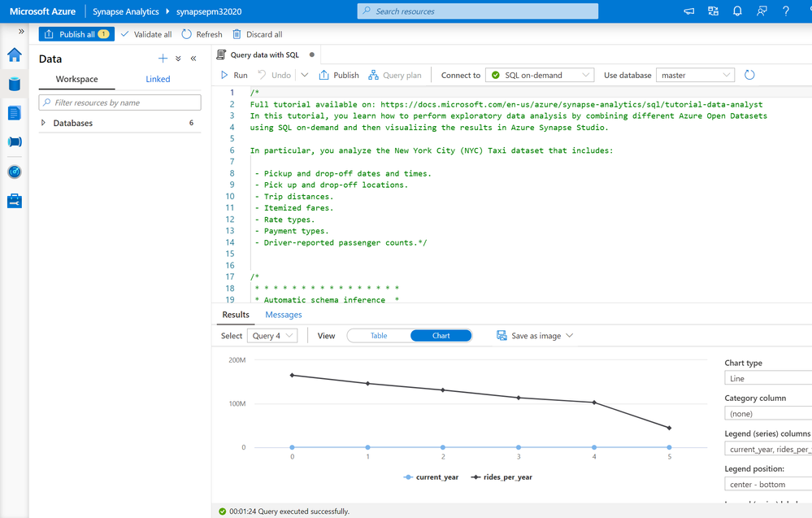Screen dimensions: 812x518
Task: Run the SQL query
Action: [x=234, y=75]
